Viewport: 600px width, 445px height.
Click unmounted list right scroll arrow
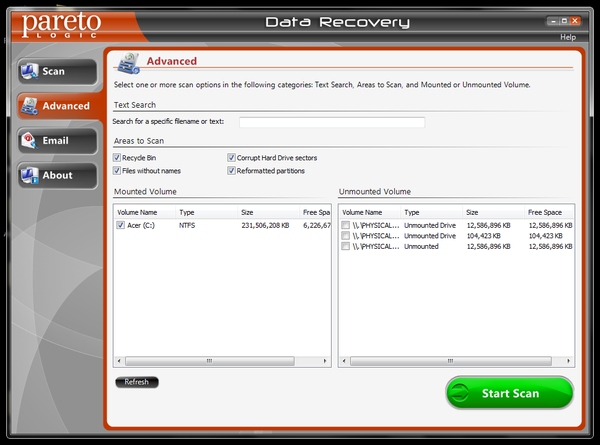click(569, 361)
